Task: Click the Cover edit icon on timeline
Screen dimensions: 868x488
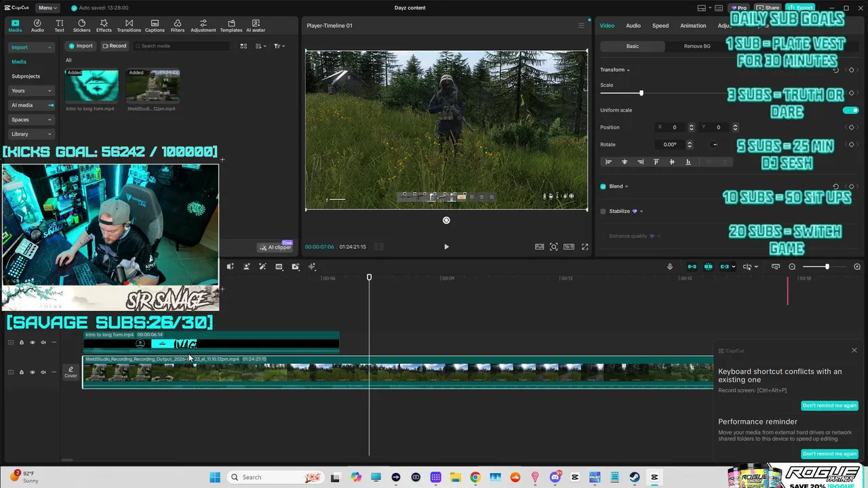Action: click(71, 372)
